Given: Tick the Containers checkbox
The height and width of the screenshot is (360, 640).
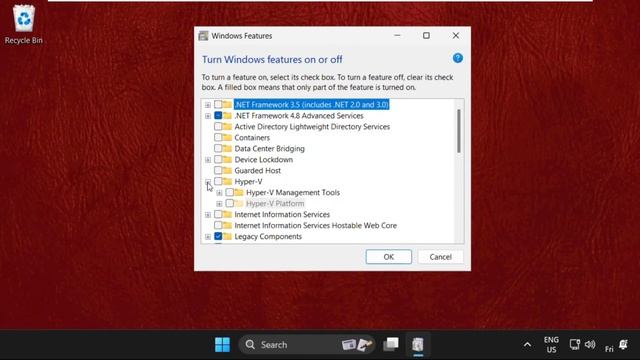Looking at the screenshot, I should [218, 138].
